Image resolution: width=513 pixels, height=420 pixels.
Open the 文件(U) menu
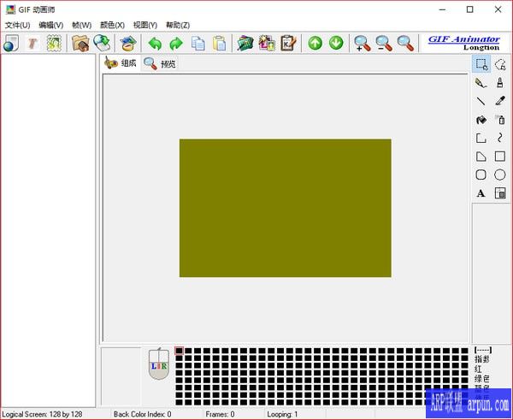point(17,25)
